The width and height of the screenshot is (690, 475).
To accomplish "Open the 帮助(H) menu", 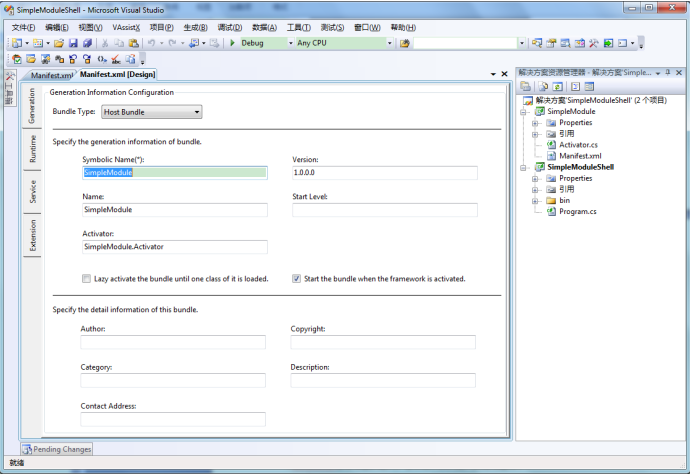I will tap(403, 28).
